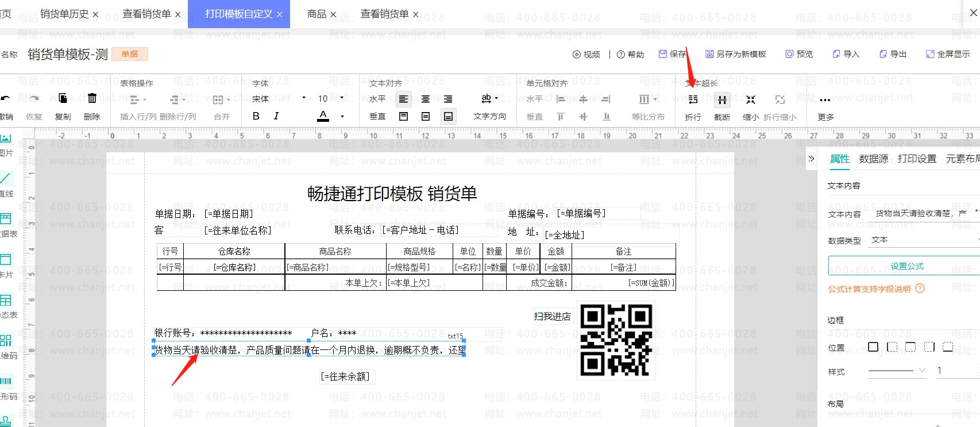Open the font family dropdown showing 宋体
This screenshot has width=980, height=427.
click(279, 99)
